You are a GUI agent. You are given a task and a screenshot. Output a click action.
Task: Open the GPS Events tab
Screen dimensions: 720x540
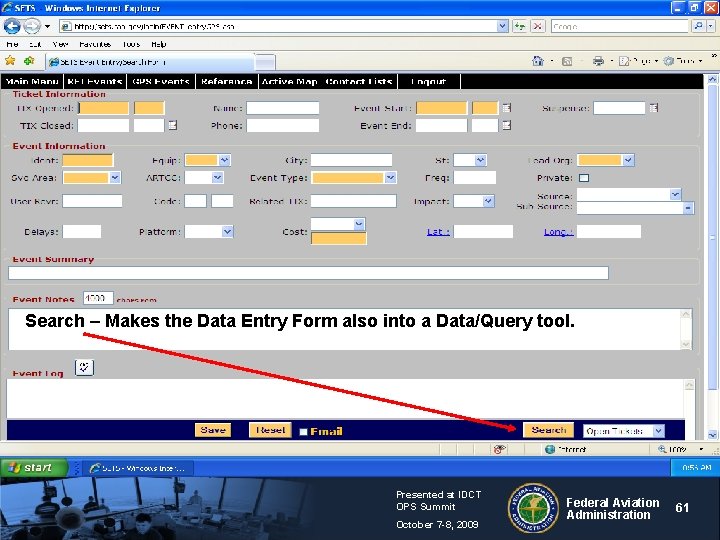tap(161, 81)
